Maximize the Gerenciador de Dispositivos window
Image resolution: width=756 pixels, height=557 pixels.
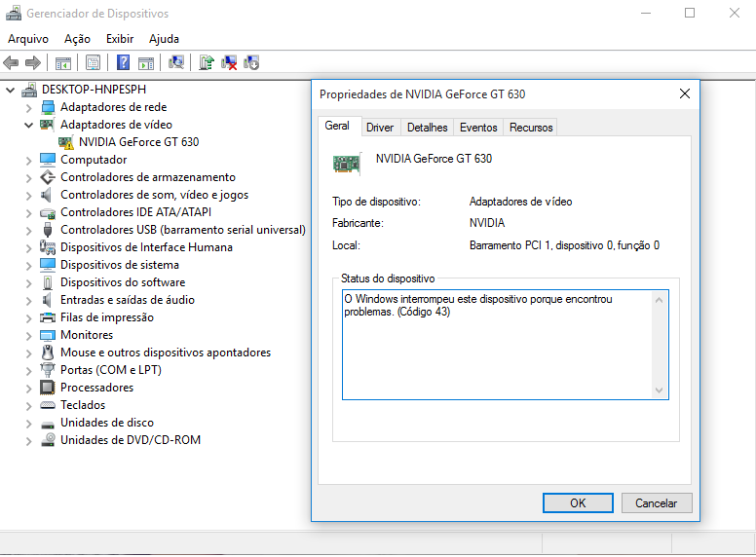690,13
